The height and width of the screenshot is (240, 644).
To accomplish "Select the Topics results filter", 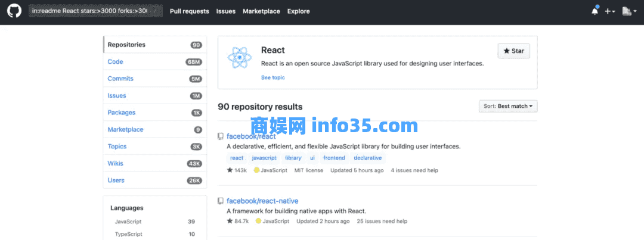I will pyautogui.click(x=155, y=147).
